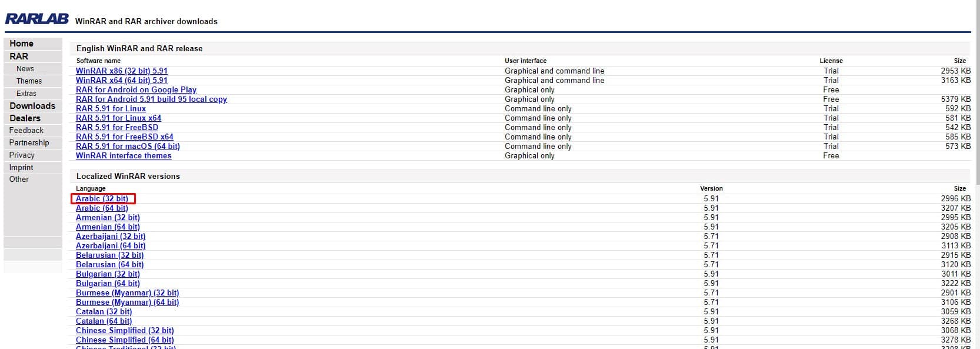
Task: Open RAR for Android on Google Play
Action: (x=136, y=89)
